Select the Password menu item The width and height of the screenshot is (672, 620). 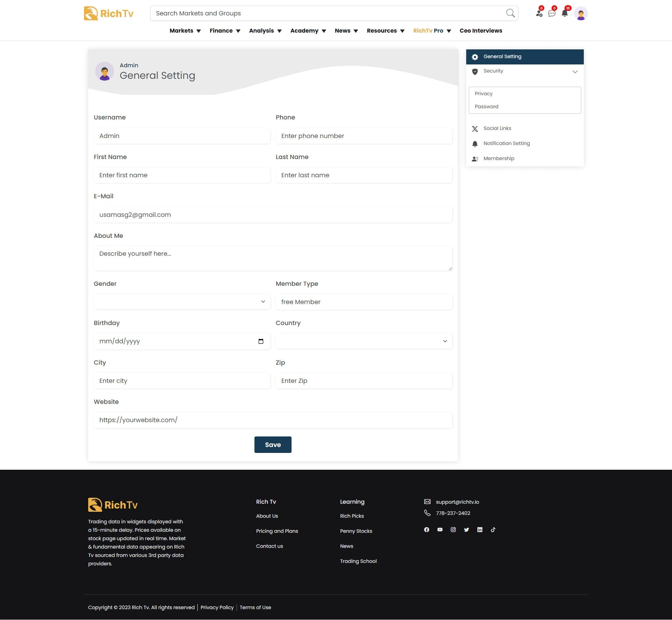pyautogui.click(x=486, y=106)
